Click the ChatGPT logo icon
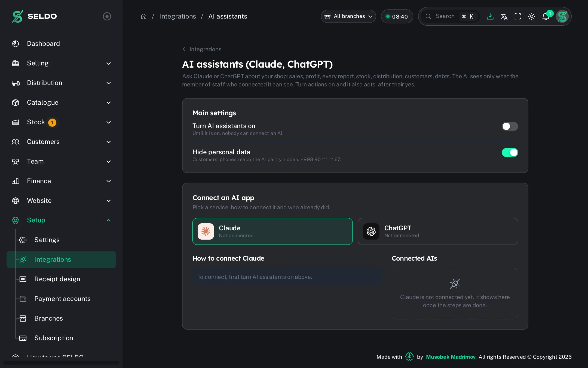This screenshot has width=588, height=368. pos(371,231)
